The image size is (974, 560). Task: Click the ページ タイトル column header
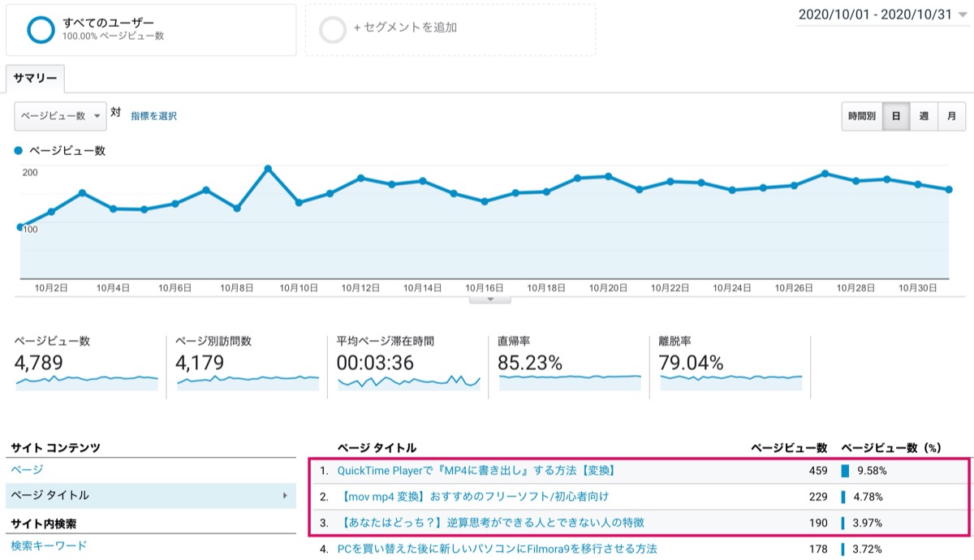tap(377, 448)
